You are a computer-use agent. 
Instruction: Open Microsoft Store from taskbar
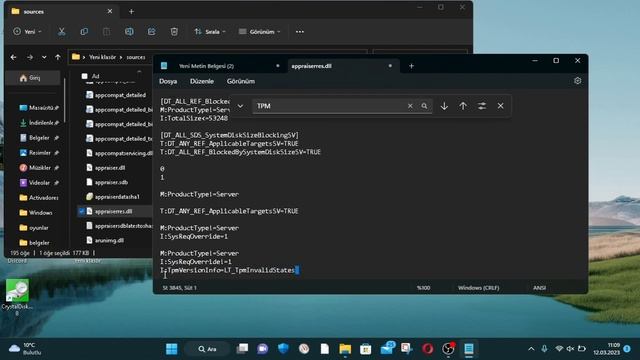click(366, 349)
